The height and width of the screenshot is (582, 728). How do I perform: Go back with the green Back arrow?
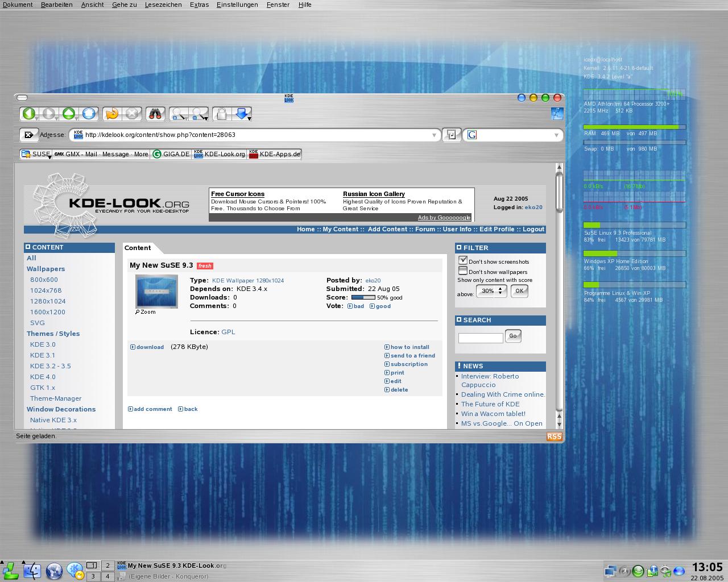click(28, 114)
